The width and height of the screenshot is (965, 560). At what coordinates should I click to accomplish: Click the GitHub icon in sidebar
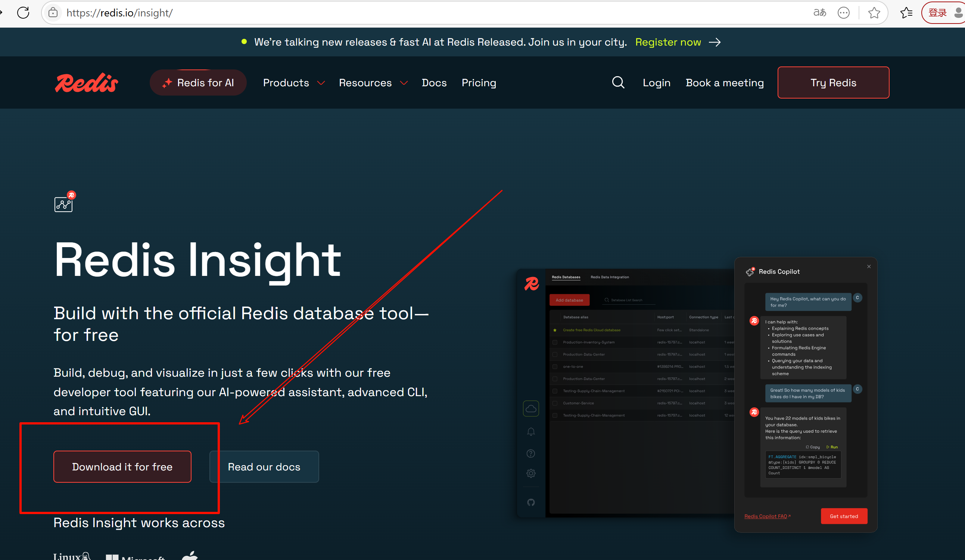[531, 502]
